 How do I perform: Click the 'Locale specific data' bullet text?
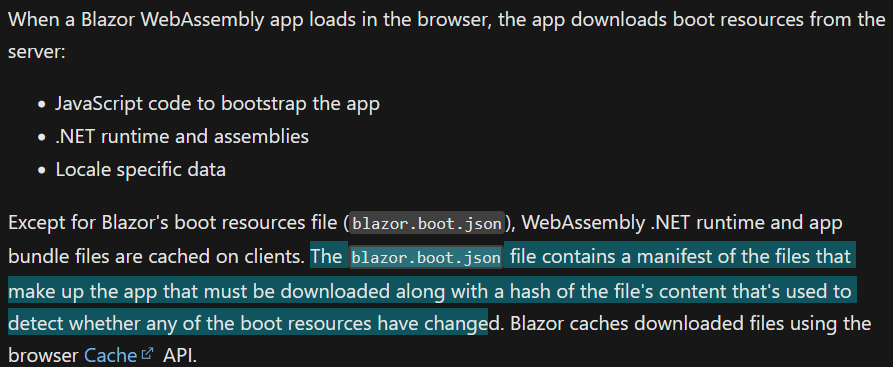(x=141, y=170)
